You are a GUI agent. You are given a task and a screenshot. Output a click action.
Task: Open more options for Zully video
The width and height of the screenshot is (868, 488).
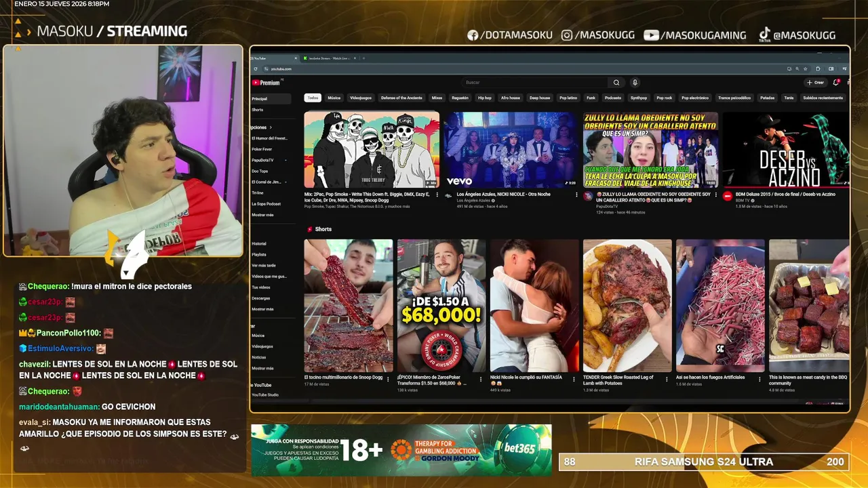[x=716, y=195]
